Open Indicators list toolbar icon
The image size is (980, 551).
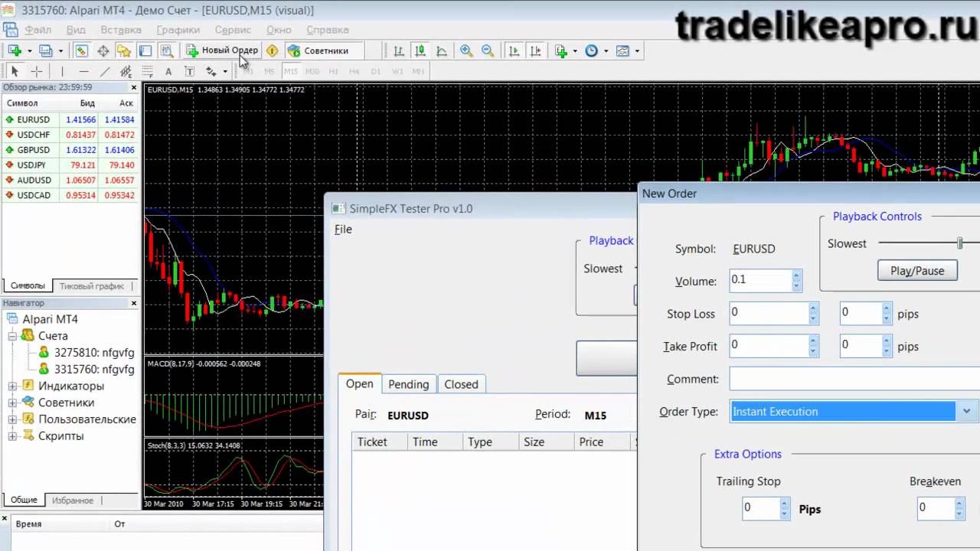pyautogui.click(x=561, y=51)
